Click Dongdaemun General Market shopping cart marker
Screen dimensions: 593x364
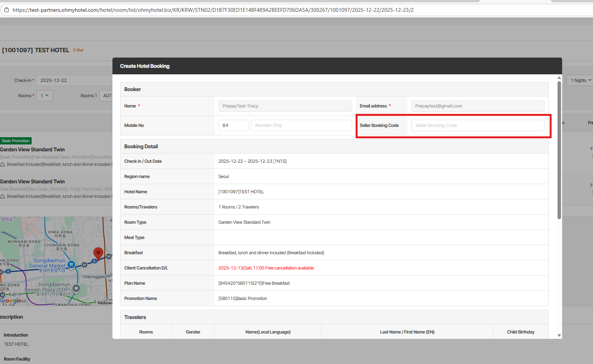[x=71, y=264]
